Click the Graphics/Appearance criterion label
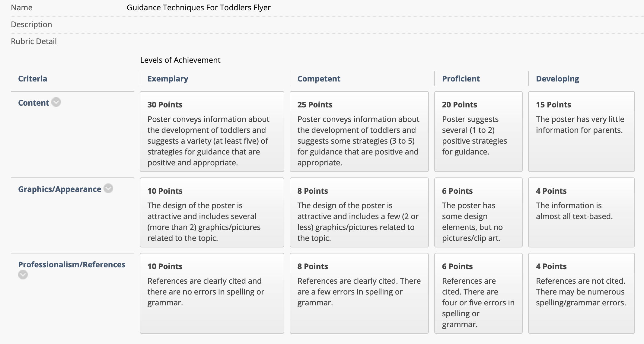 tap(60, 189)
